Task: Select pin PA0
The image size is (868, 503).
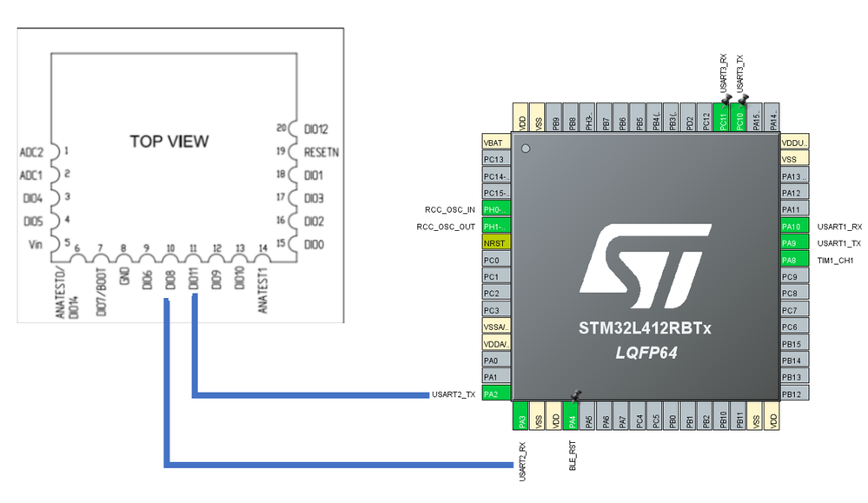Action: 496,361
